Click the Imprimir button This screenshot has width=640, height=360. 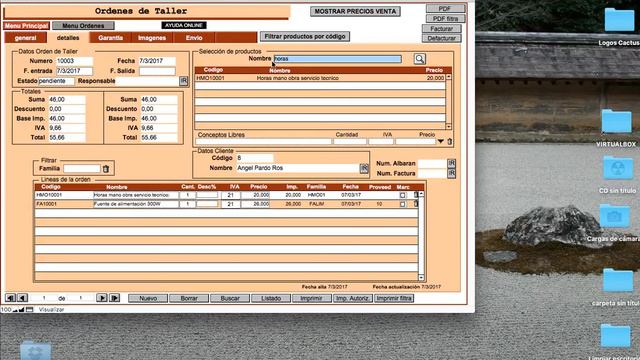[312, 298]
